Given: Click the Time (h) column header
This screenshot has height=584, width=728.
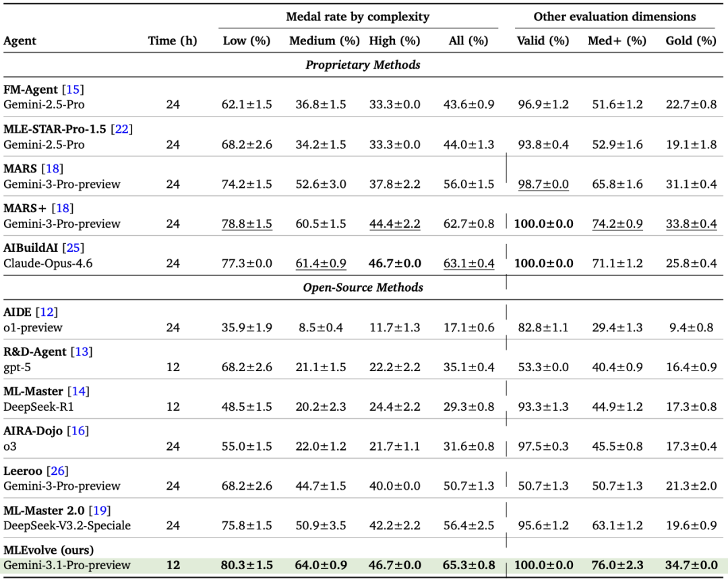Looking at the screenshot, I should click(x=173, y=41).
